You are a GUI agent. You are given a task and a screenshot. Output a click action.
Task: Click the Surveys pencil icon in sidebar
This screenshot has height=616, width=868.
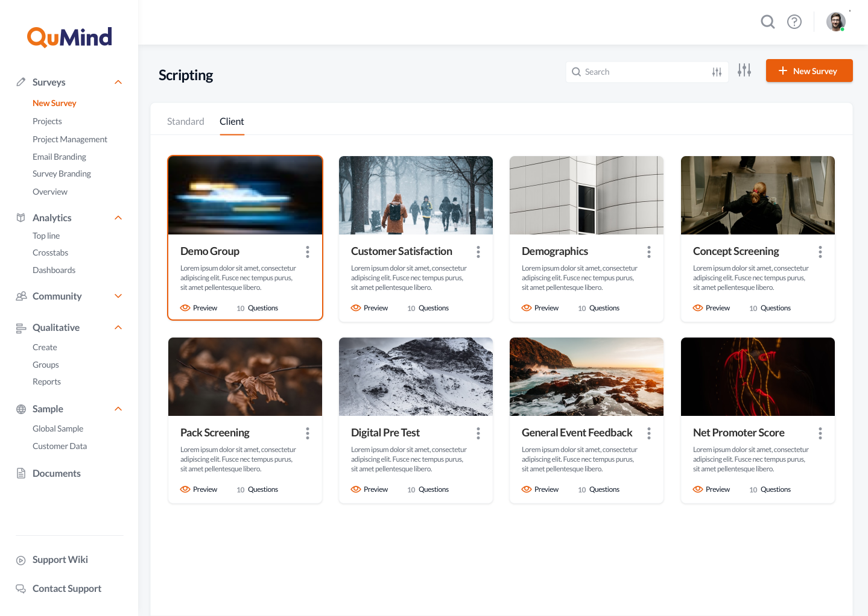[x=21, y=82]
